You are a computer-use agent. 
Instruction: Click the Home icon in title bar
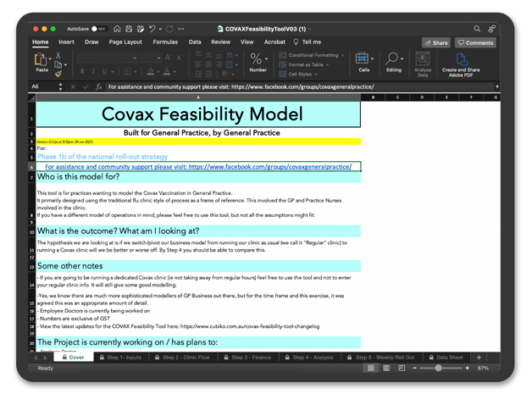pos(117,29)
